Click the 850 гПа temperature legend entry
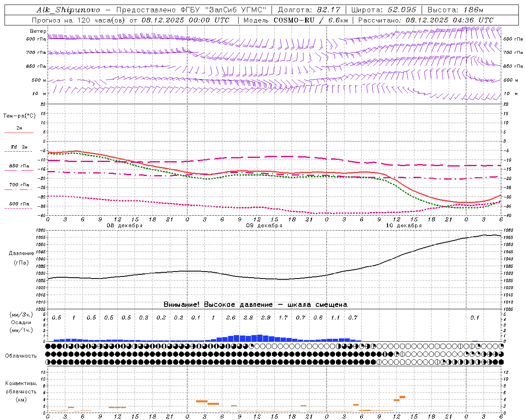Screen dimensions: 525x420 [19, 166]
